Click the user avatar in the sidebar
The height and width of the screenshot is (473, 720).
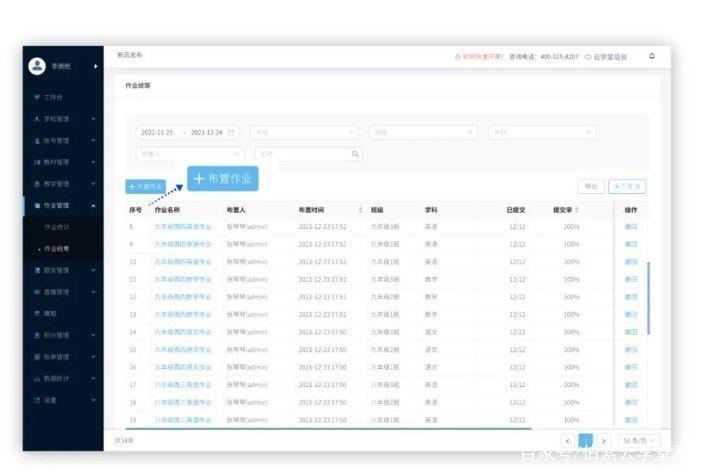37,66
